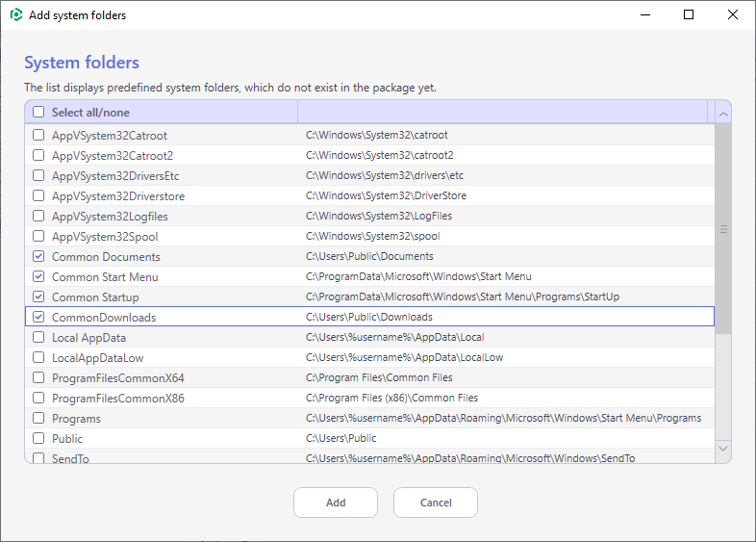Click the scroll up arrow of the list
This screenshot has height=542, width=756.
point(723,115)
